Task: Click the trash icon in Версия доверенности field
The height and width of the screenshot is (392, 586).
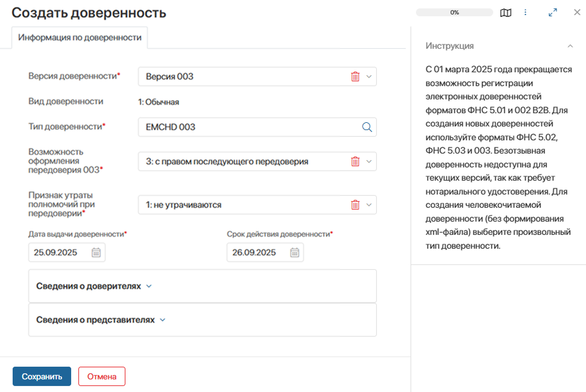Action: (355, 76)
